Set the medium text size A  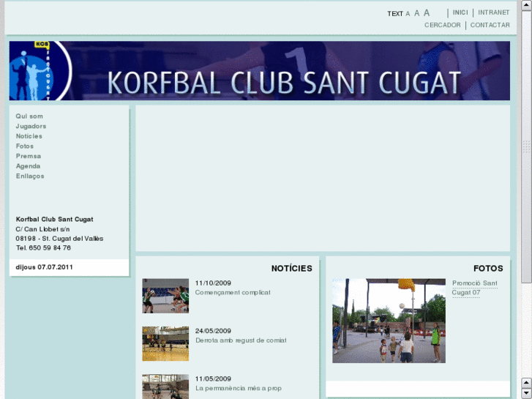click(416, 13)
